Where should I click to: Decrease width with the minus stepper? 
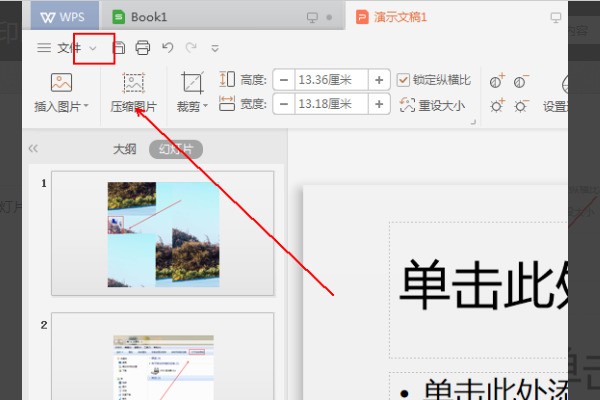coord(283,105)
